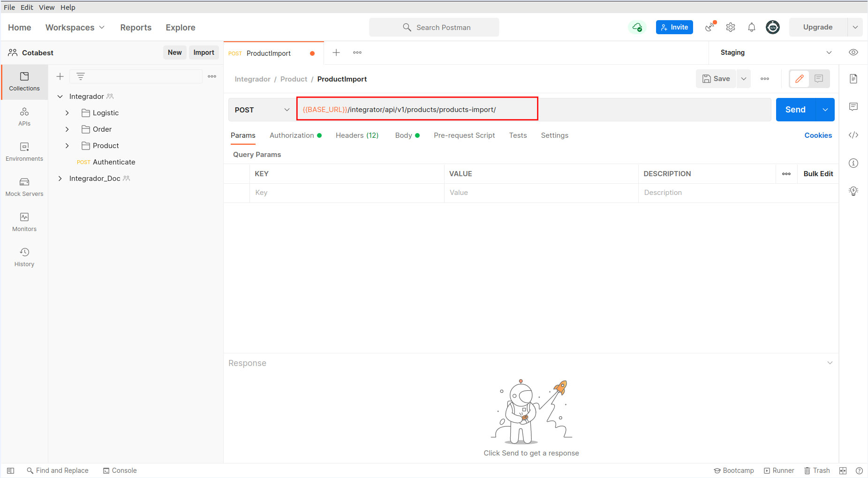Expand the Logistic folder

[67, 113]
